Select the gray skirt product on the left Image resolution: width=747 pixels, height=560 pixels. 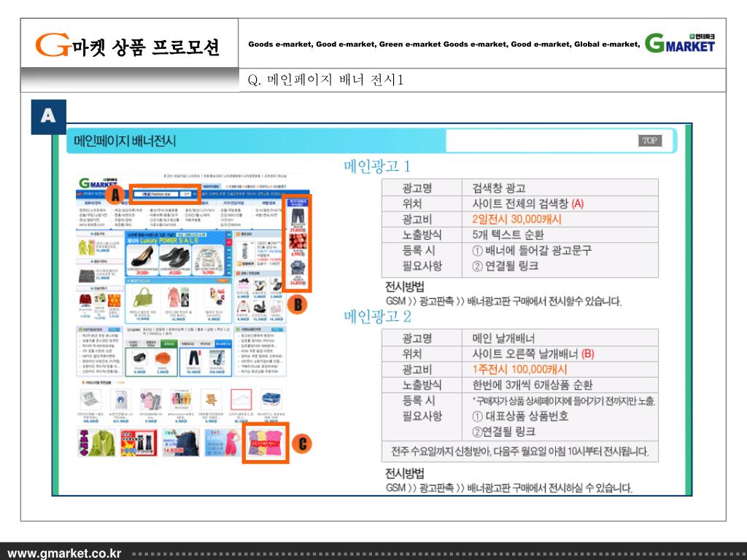pyautogui.click(x=86, y=275)
